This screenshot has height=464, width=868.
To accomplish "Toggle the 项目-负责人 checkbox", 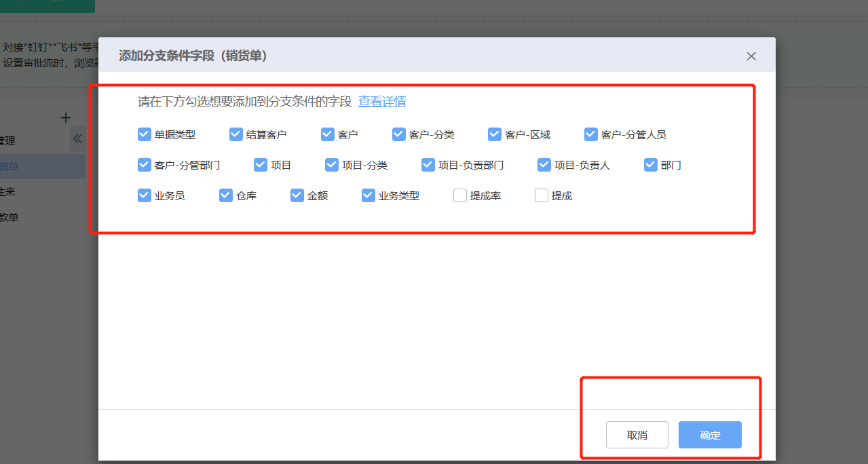I will [544, 165].
